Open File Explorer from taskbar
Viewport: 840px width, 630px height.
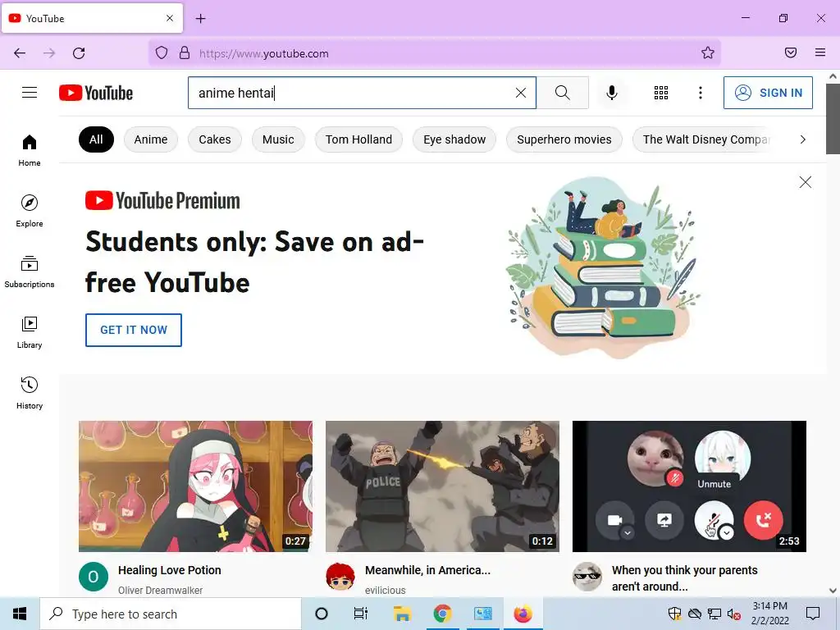(x=402, y=614)
